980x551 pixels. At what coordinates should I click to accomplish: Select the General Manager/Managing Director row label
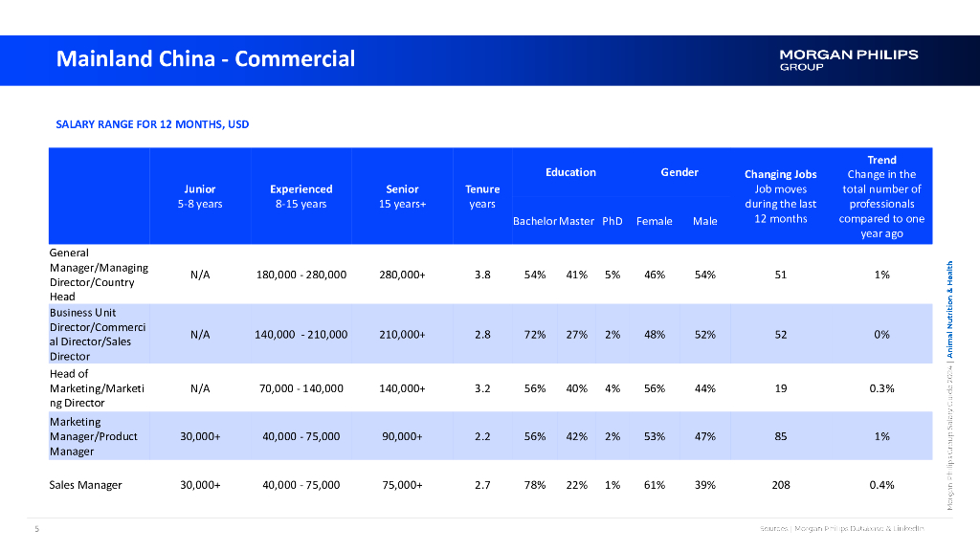coord(98,275)
